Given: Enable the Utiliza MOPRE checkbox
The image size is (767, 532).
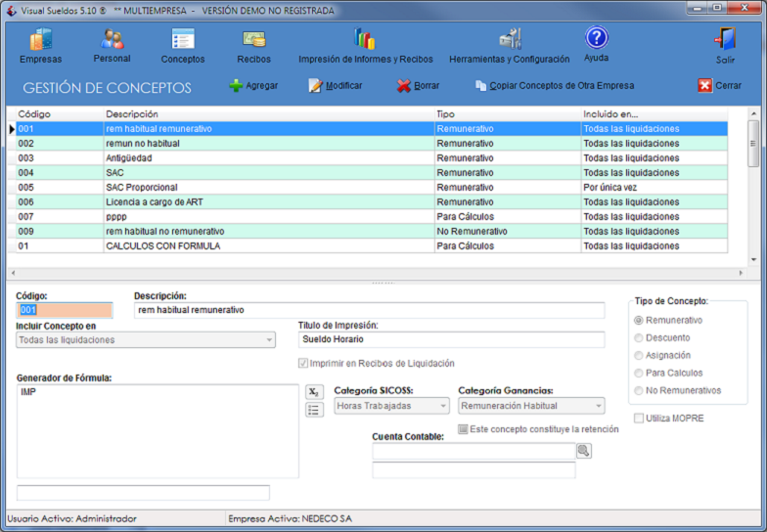Looking at the screenshot, I should point(639,419).
